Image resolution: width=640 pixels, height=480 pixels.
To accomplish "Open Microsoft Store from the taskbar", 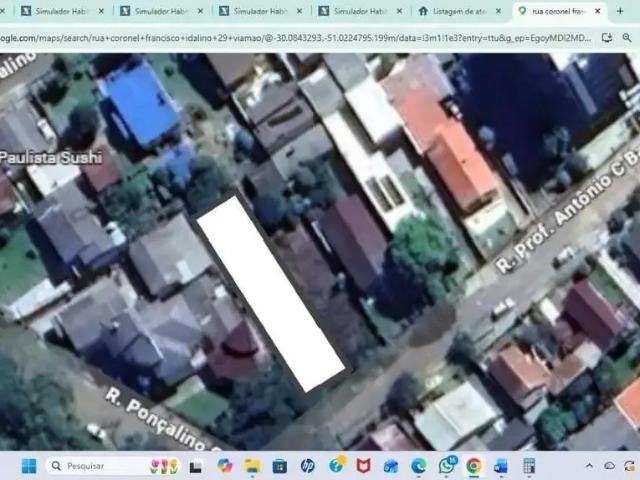I will click(x=280, y=466).
